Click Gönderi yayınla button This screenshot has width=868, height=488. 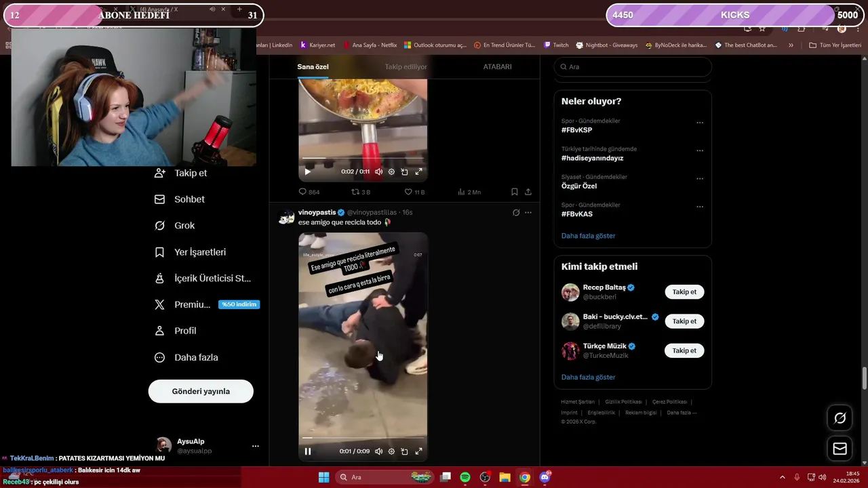click(x=201, y=391)
